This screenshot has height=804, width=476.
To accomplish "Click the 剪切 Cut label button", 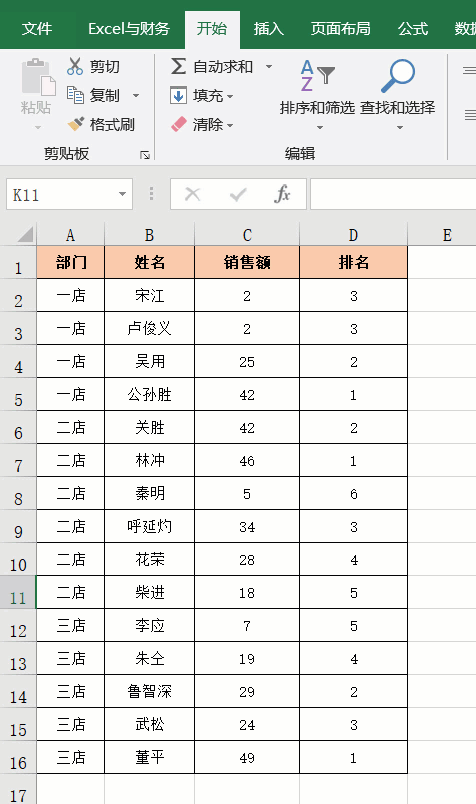I will [105, 67].
